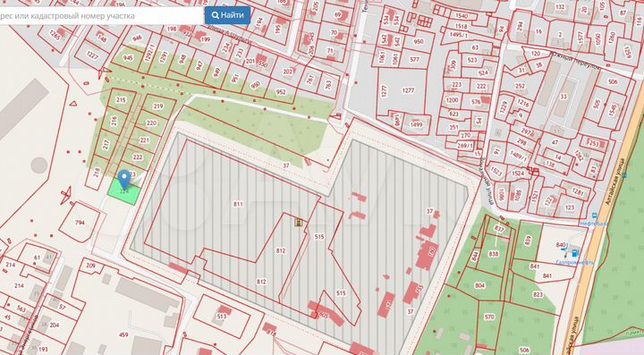Select parcel number 63
Screen dimensions: 644x355
(475, 47)
